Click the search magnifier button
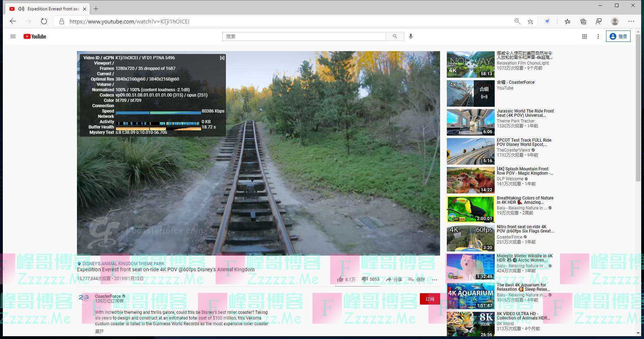Screen dimensions: 644x339 click(395, 36)
